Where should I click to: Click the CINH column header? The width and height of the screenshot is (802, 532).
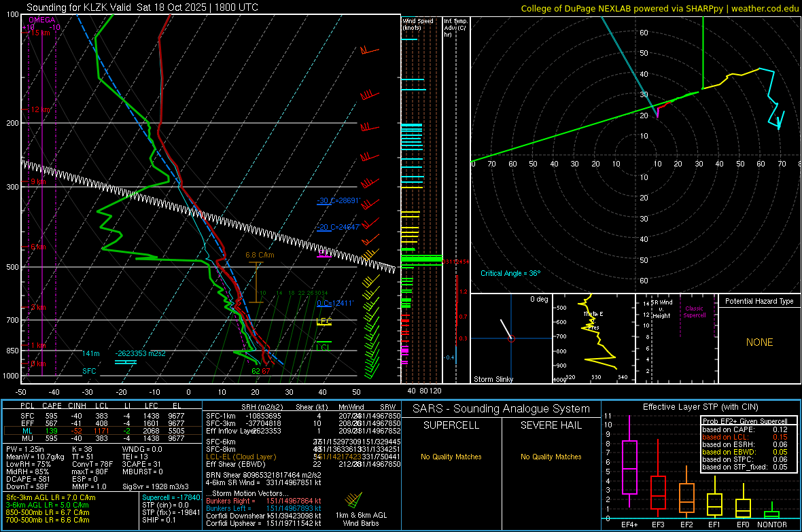pyautogui.click(x=77, y=406)
